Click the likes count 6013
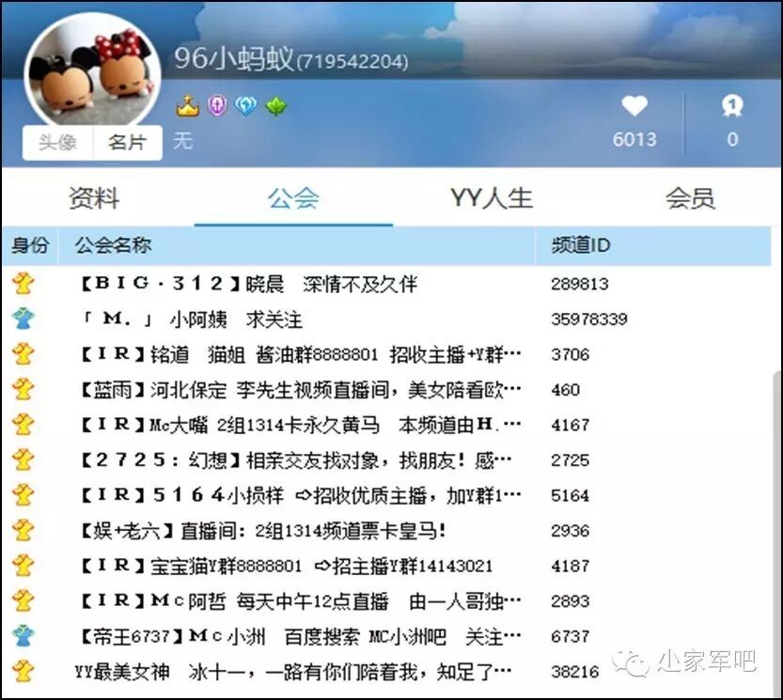Image resolution: width=783 pixels, height=700 pixels. (x=634, y=139)
